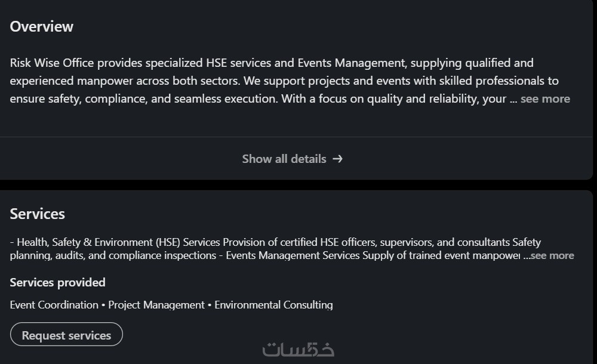The width and height of the screenshot is (597, 364).
Task: Select the Project Management service
Action: tap(156, 305)
